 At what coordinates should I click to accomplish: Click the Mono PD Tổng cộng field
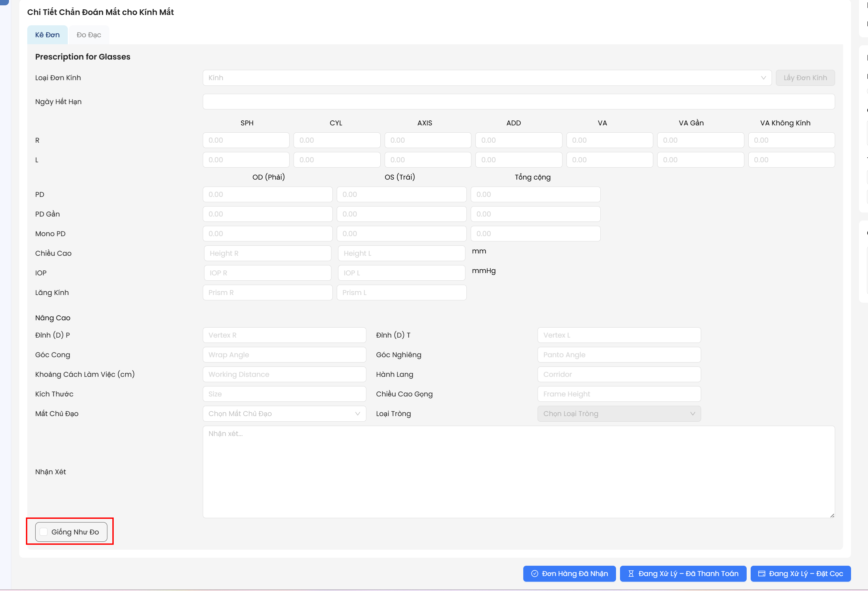point(536,233)
